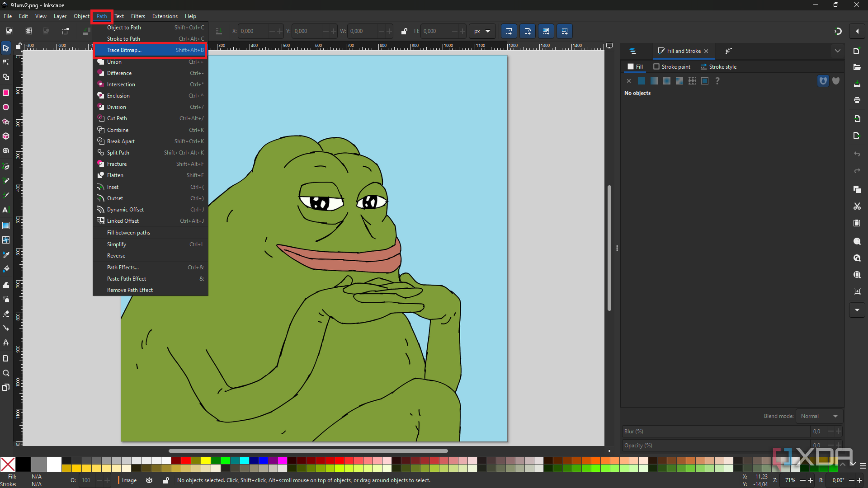Close the Fill and Stroke tab
The width and height of the screenshot is (868, 488).
click(x=706, y=51)
